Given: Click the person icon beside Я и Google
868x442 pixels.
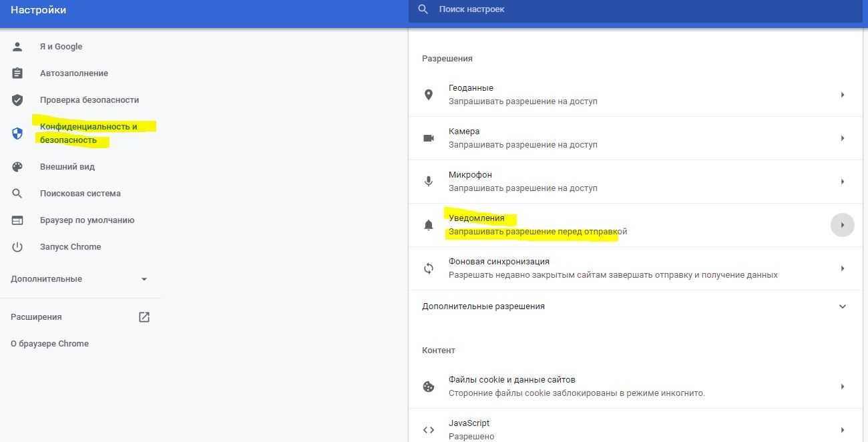Looking at the screenshot, I should point(17,47).
